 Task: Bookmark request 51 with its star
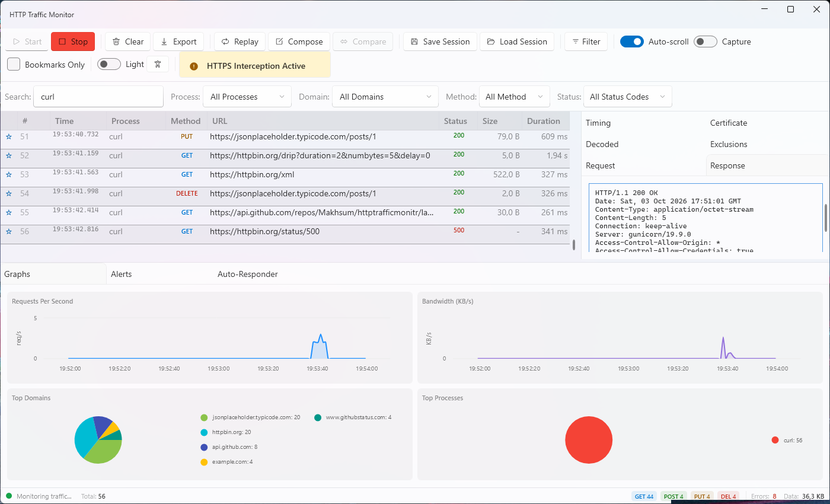9,136
